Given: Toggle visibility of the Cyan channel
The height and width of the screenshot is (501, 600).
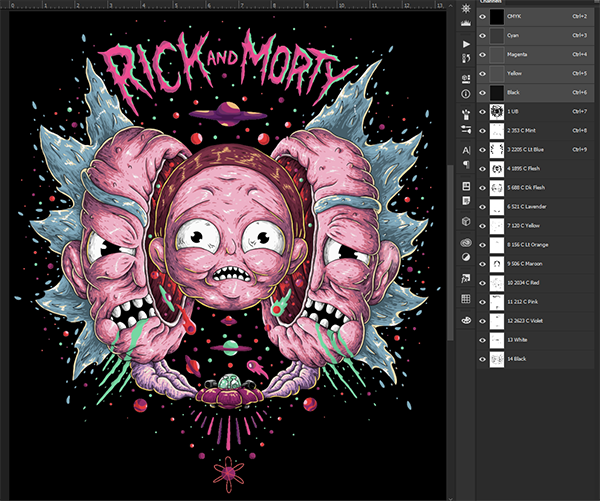Looking at the screenshot, I should 483,36.
